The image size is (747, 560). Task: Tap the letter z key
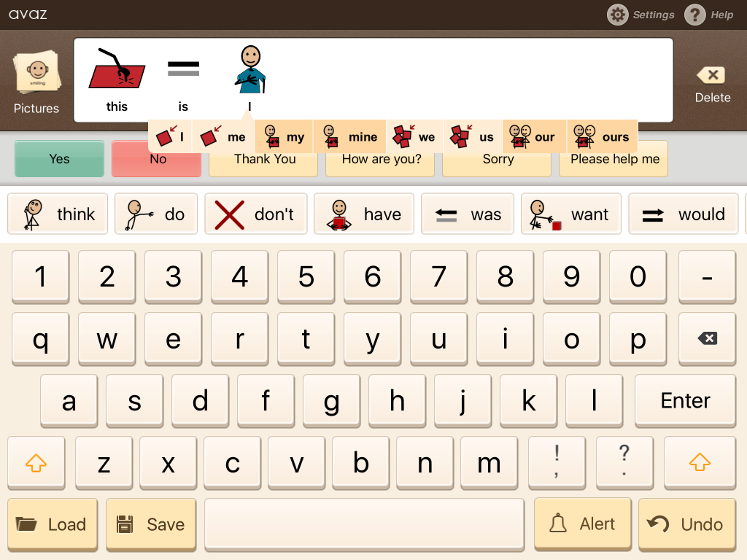tap(104, 462)
